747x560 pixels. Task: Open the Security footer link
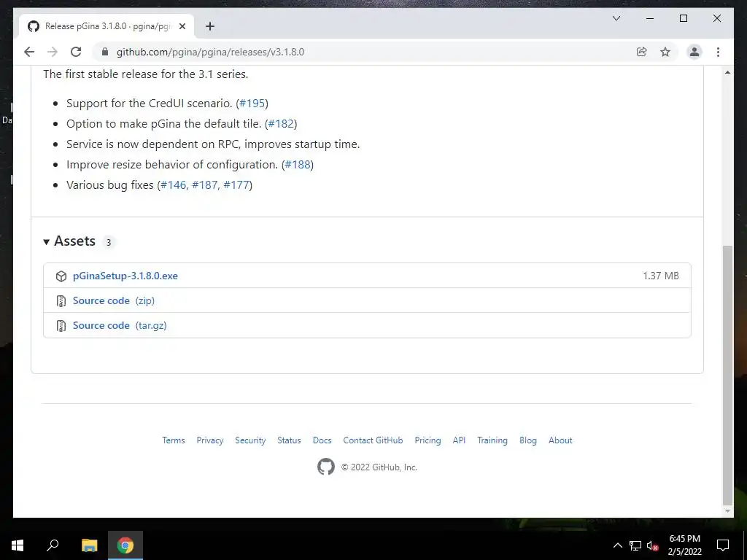250,440
